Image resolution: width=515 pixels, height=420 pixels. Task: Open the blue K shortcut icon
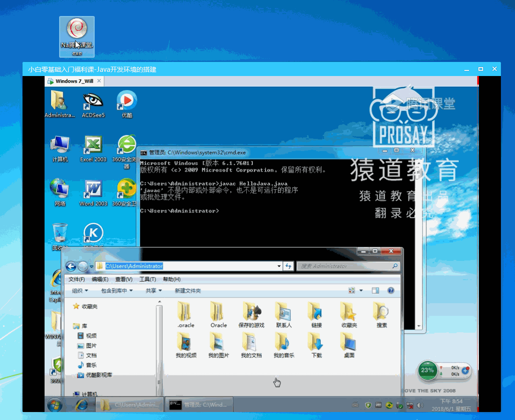pos(93,234)
